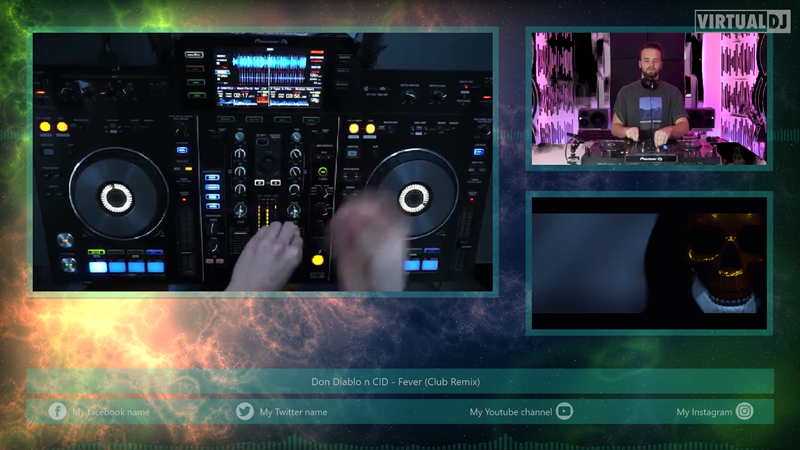Open the My Twitter name link
The width and height of the screenshot is (800, 450).
click(293, 412)
